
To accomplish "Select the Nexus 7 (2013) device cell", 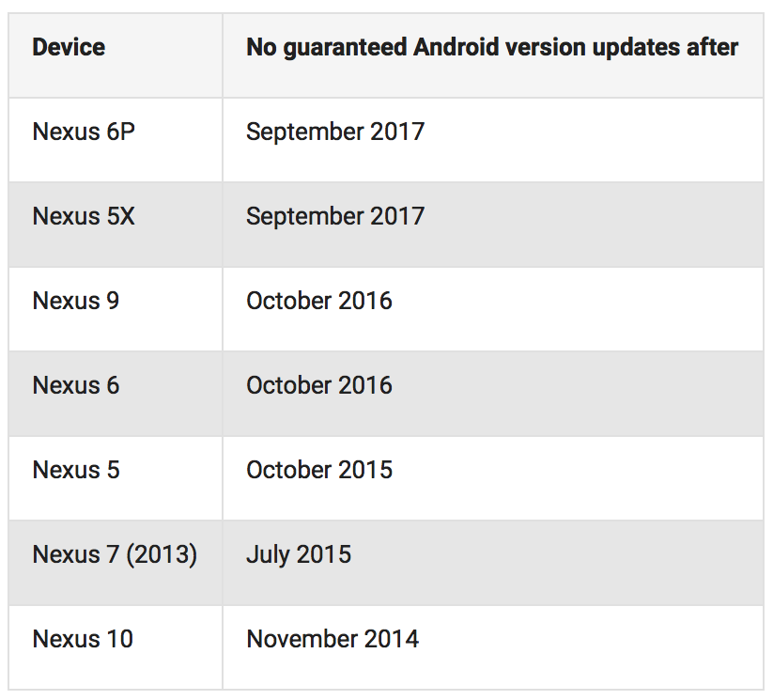I will point(115,554).
